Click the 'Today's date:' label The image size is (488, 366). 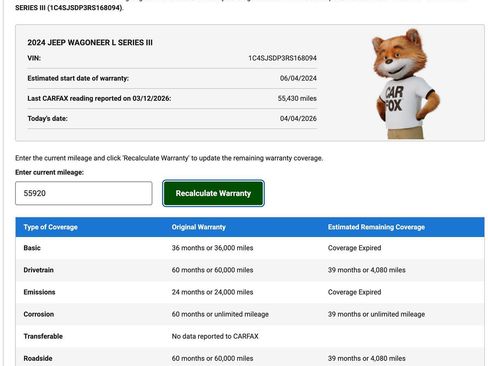click(x=47, y=118)
